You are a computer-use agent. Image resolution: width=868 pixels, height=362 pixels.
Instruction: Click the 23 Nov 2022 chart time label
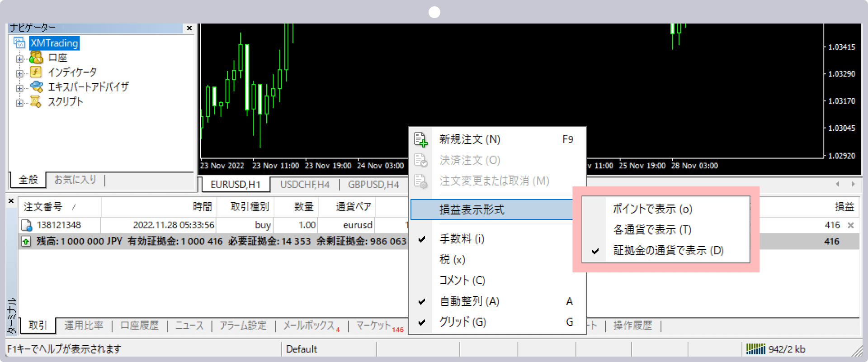click(x=222, y=166)
